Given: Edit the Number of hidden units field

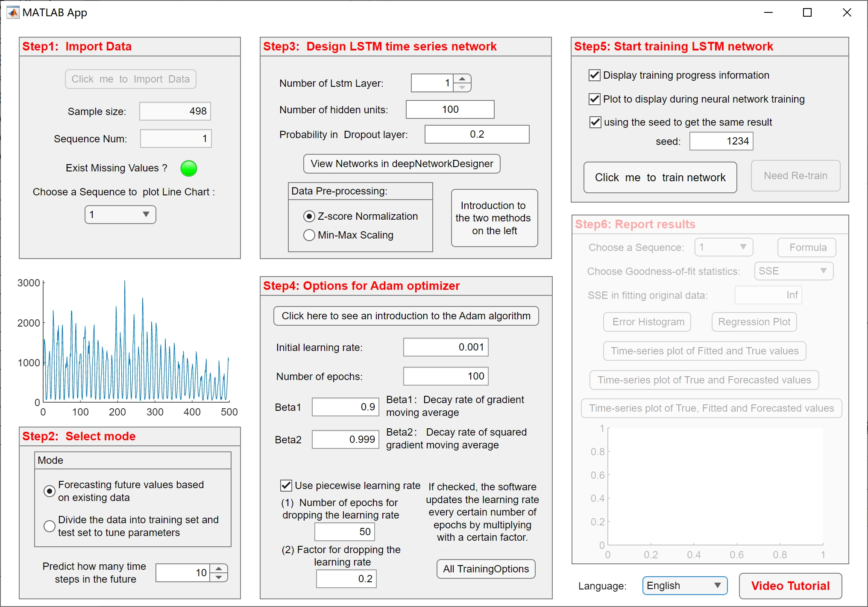Looking at the screenshot, I should tap(450, 109).
